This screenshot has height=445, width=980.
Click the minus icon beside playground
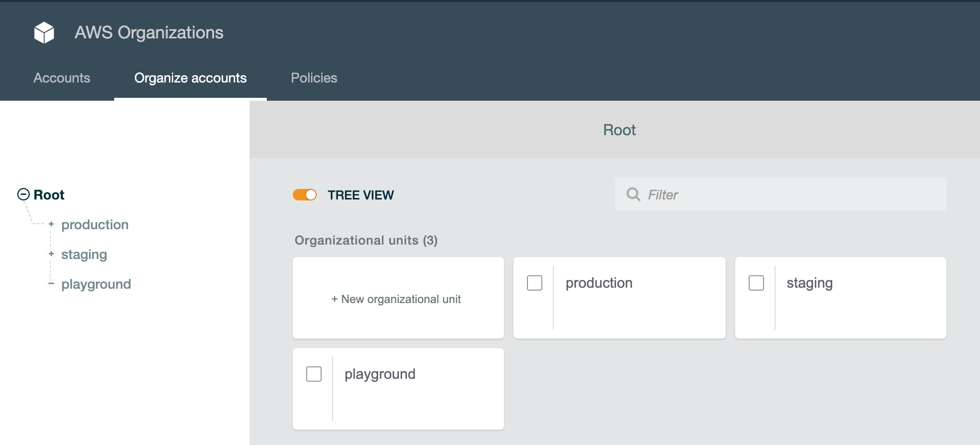coord(51,283)
